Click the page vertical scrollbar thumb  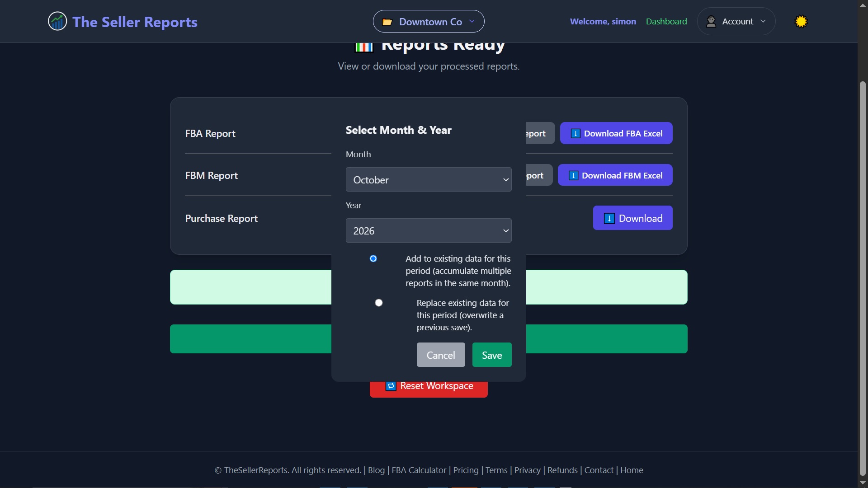tap(863, 278)
